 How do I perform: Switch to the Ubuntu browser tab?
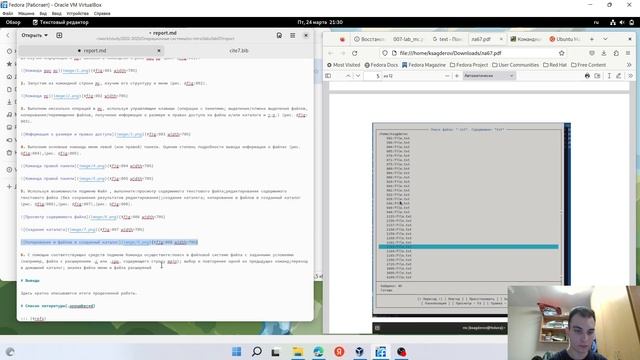564,39
